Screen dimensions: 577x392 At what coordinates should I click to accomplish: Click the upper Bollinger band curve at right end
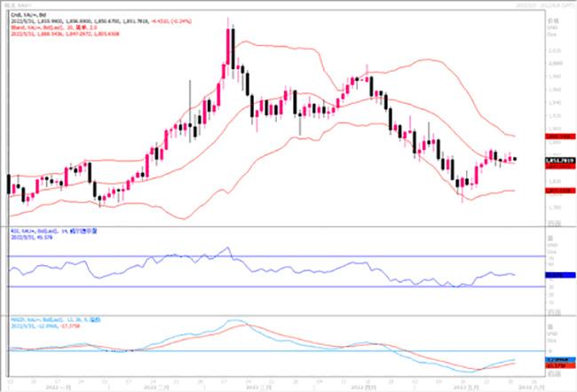[515, 136]
